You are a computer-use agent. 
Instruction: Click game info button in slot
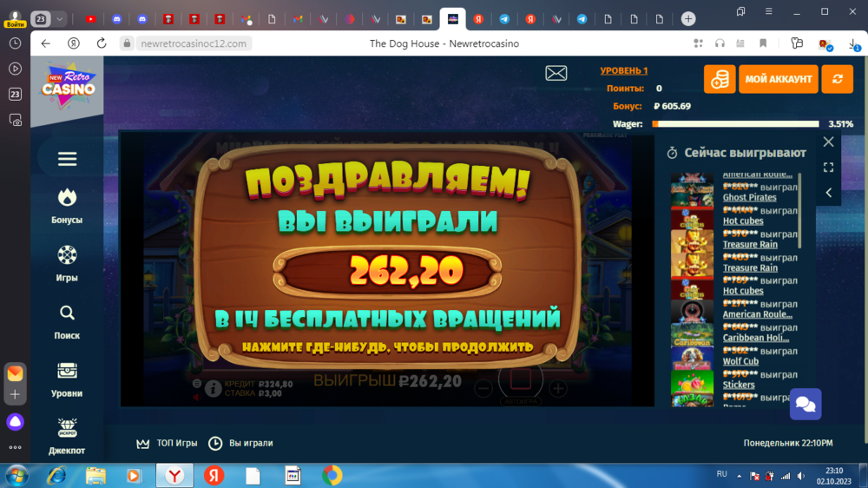(x=213, y=388)
